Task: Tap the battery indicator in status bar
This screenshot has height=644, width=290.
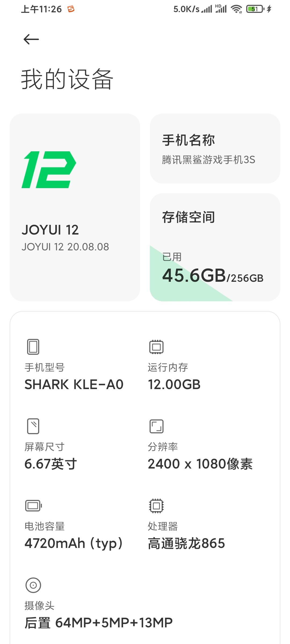Action: (x=255, y=9)
